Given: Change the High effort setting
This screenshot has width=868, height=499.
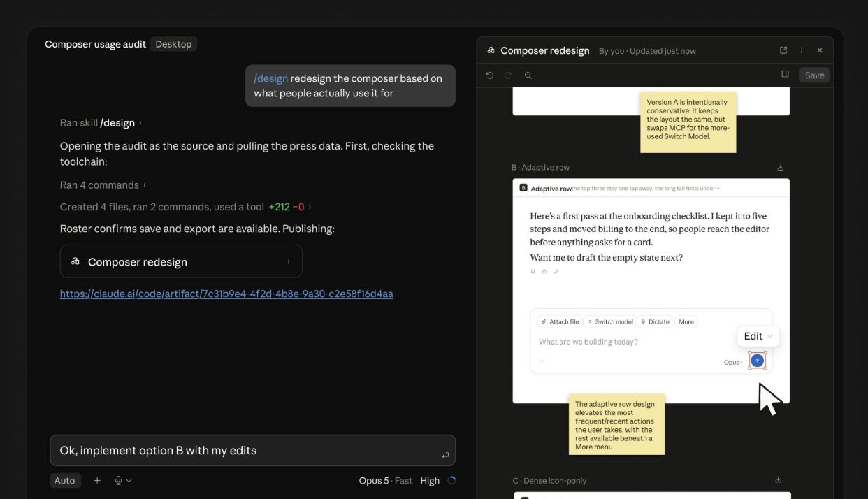Looking at the screenshot, I should tap(430, 480).
